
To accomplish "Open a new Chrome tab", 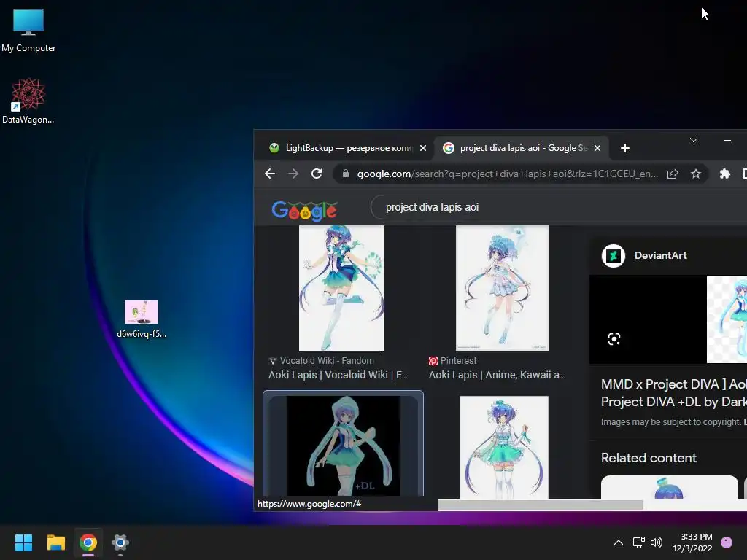I will [625, 148].
